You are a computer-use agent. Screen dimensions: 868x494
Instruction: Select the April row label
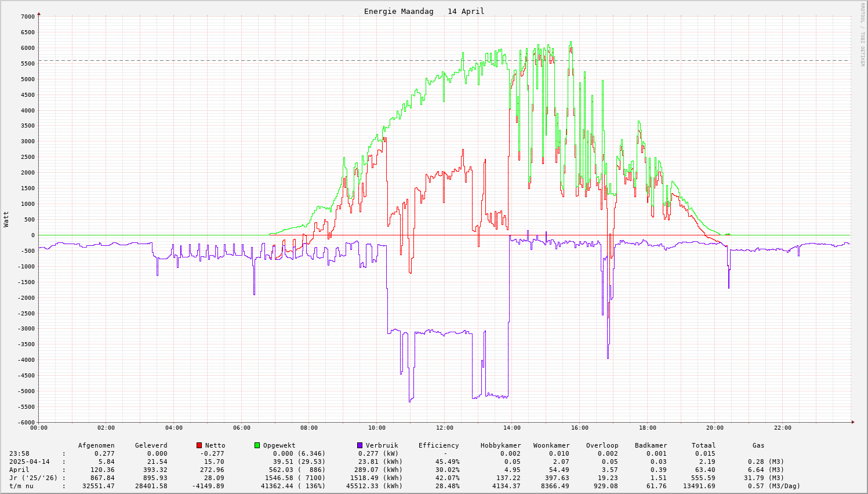(x=19, y=470)
